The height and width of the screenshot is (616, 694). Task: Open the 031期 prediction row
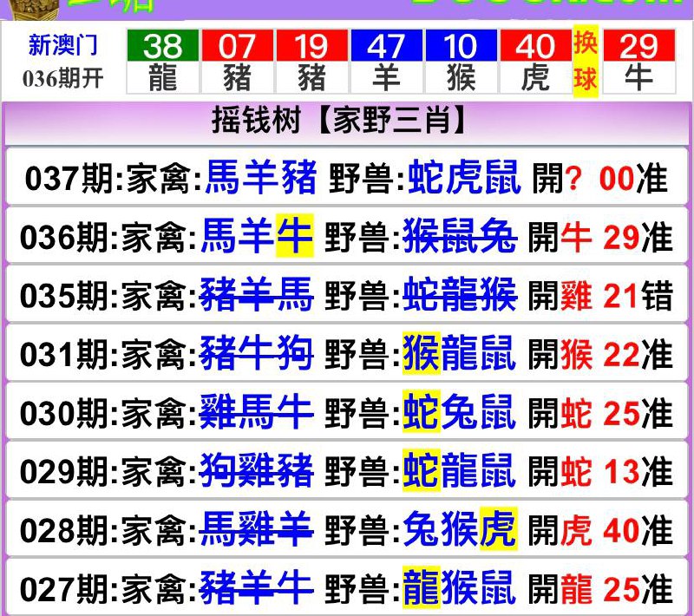click(346, 353)
